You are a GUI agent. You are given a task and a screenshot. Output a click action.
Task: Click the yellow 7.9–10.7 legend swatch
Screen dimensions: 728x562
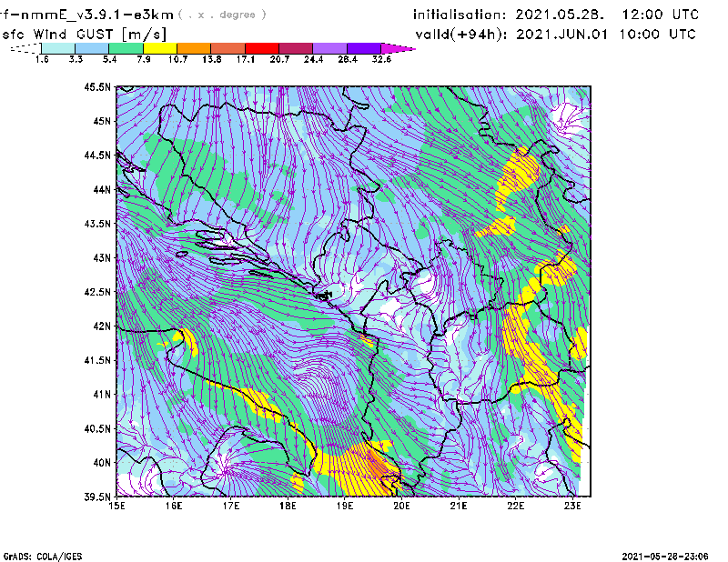click(160, 48)
